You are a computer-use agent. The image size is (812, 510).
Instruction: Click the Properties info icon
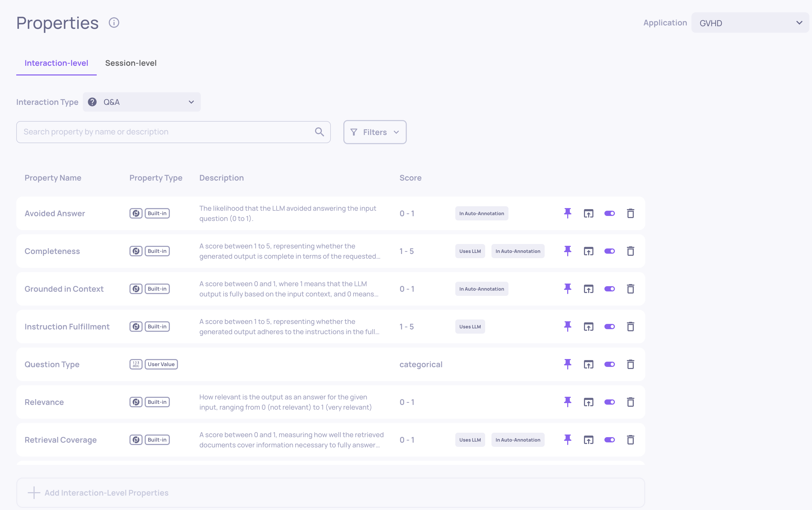coord(114,23)
